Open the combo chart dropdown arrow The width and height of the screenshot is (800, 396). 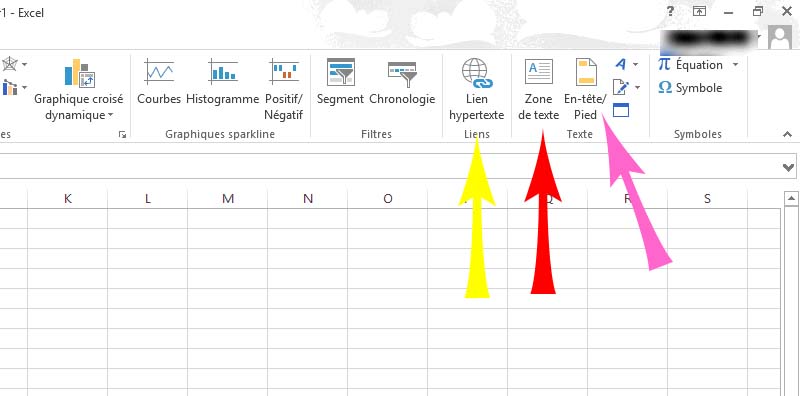(24, 88)
